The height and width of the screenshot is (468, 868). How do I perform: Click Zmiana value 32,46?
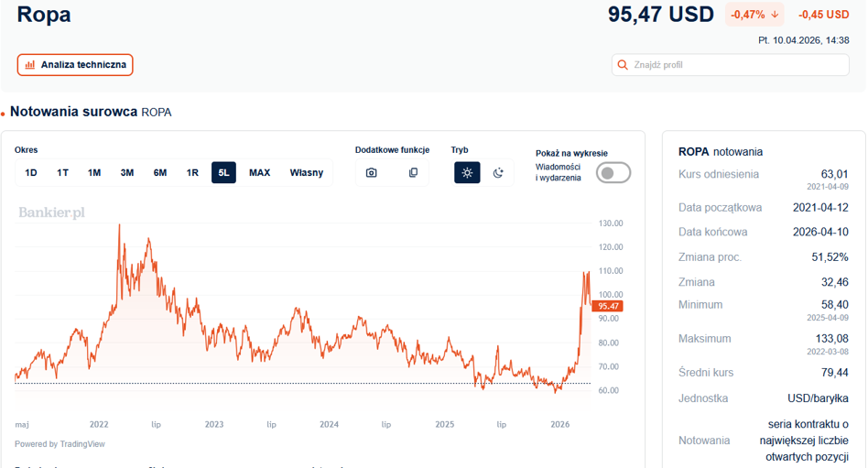click(835, 282)
